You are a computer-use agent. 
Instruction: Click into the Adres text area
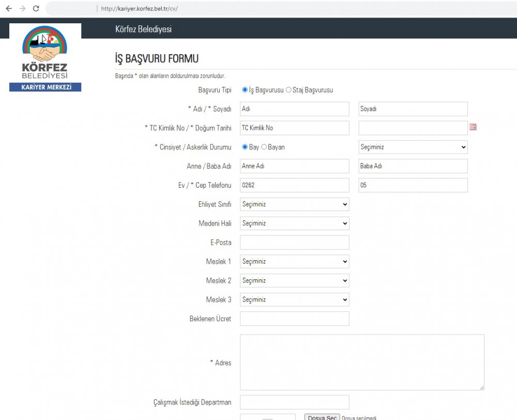[362, 362]
